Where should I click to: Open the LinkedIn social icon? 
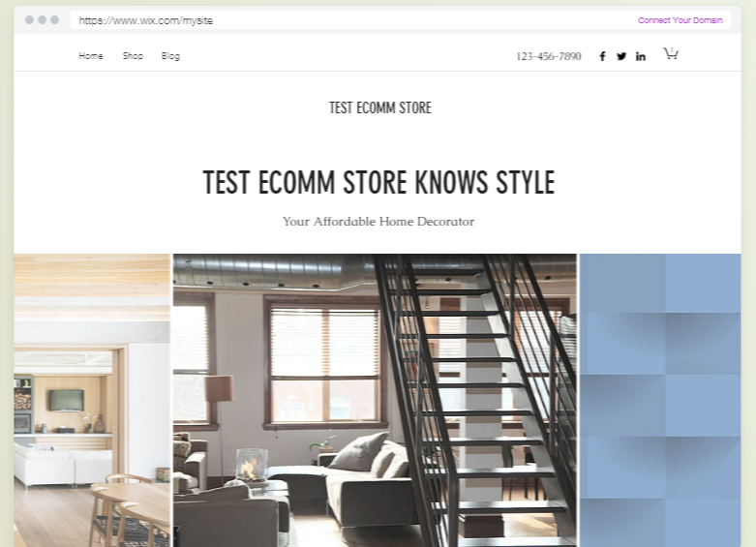coord(640,56)
